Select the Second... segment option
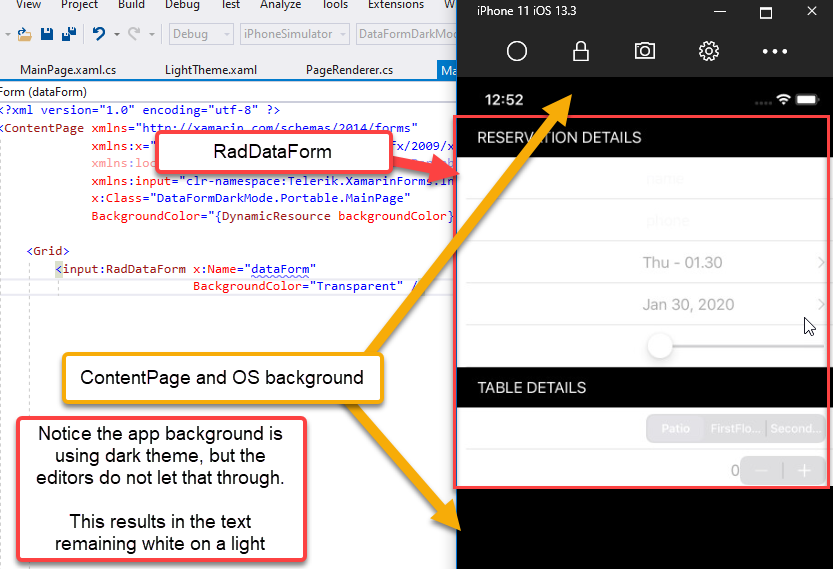 (x=796, y=429)
